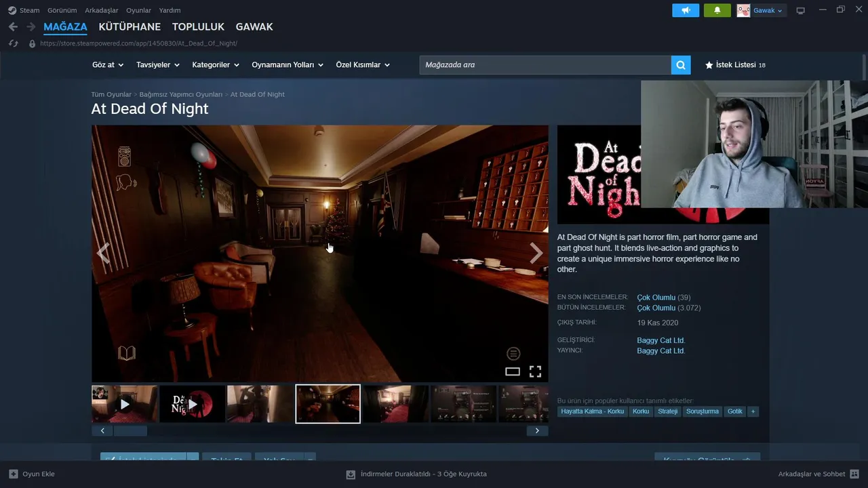Switch to the TOPLULUK tab
The height and width of the screenshot is (488, 868).
coord(198,27)
